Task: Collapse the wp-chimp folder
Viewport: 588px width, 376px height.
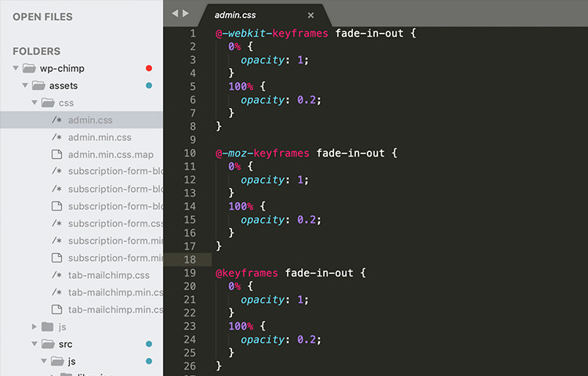Action: coord(16,68)
